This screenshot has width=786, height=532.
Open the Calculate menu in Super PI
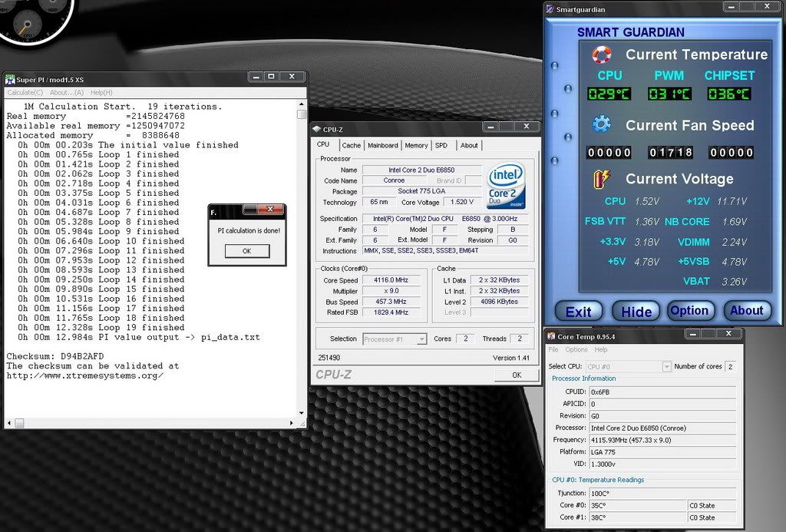click(x=25, y=93)
